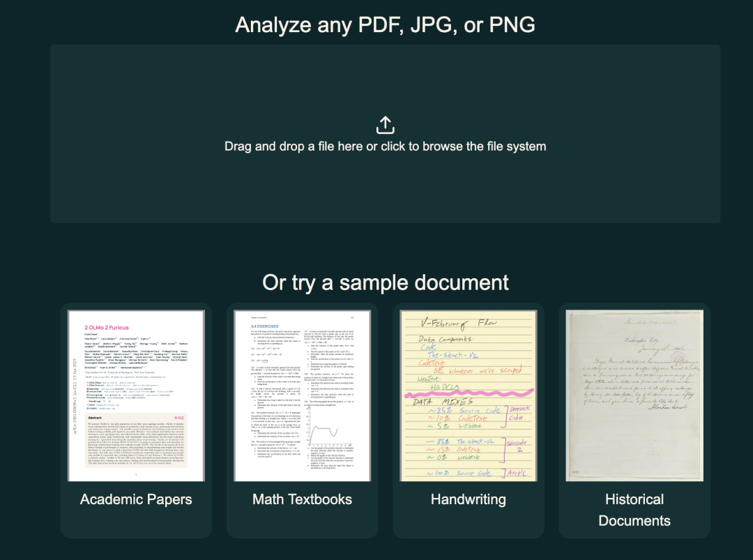The image size is (753, 560).
Task: Click the Historical Documents label
Action: pyautogui.click(x=634, y=510)
